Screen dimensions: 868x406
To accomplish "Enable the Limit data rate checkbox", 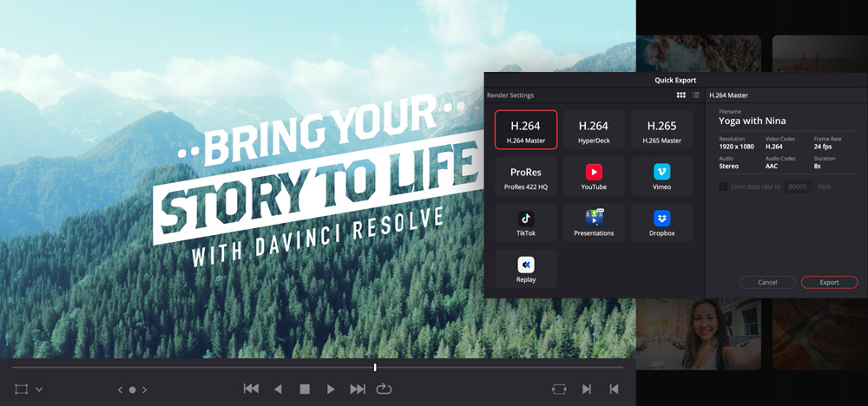I will 723,187.
